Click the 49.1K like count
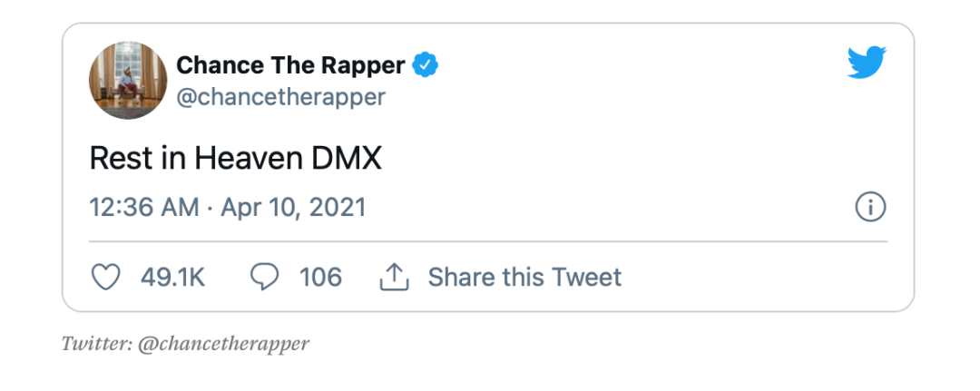980x391 pixels. [172, 277]
